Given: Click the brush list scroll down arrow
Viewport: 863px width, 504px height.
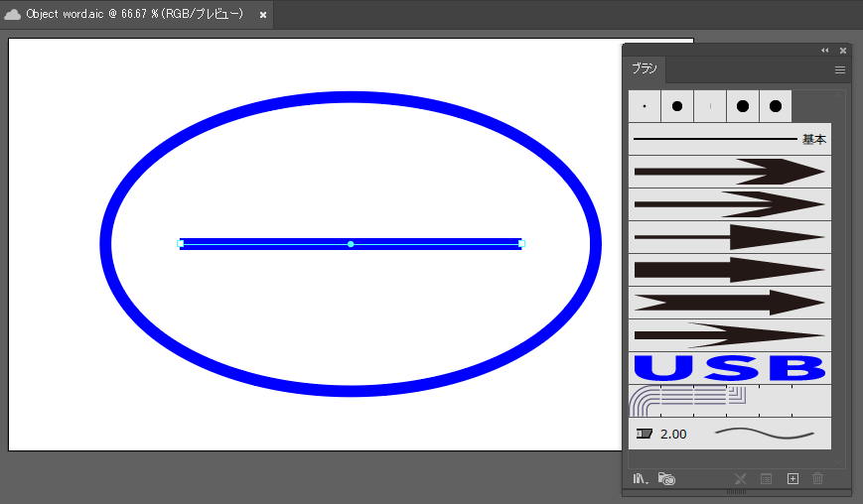Looking at the screenshot, I should click(x=839, y=462).
